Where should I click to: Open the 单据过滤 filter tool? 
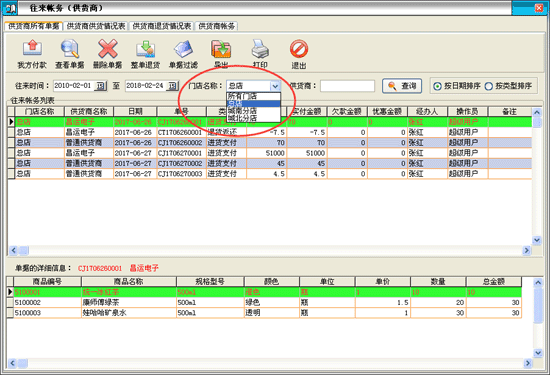tap(183, 48)
